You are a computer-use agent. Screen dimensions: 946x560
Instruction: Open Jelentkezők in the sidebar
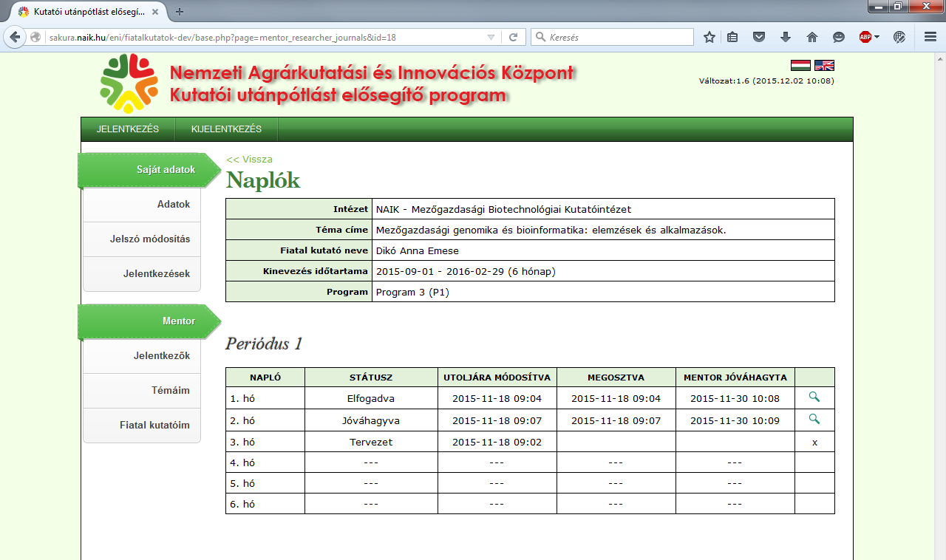(142, 356)
